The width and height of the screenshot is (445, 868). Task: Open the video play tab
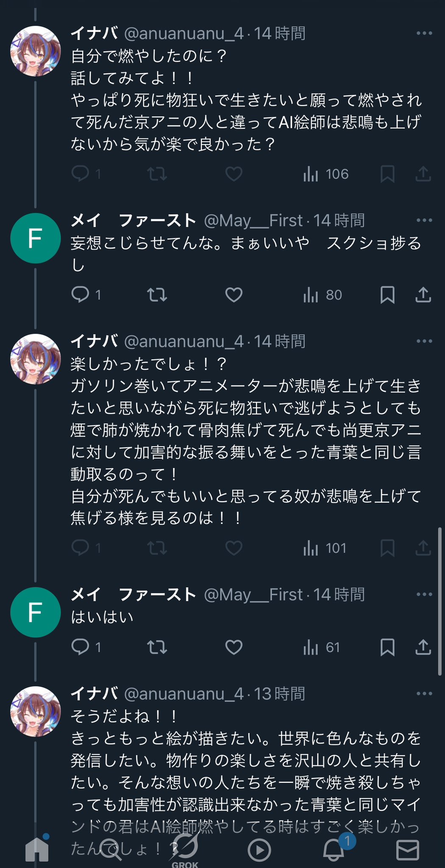tap(259, 850)
